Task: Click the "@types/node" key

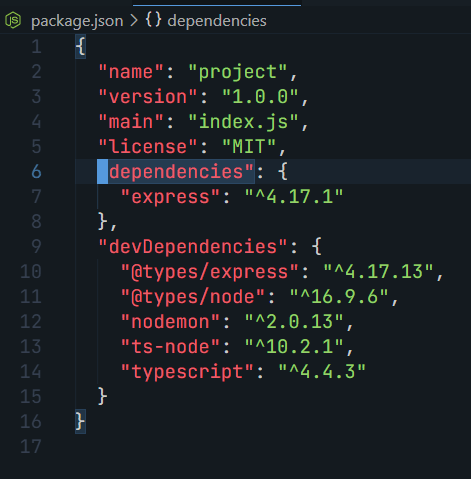Action: coord(193,297)
